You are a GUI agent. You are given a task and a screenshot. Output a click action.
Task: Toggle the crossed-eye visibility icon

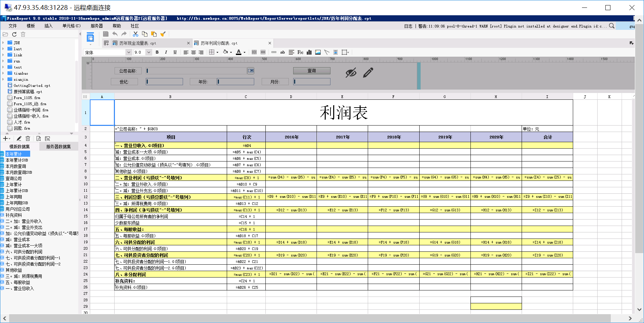(351, 72)
